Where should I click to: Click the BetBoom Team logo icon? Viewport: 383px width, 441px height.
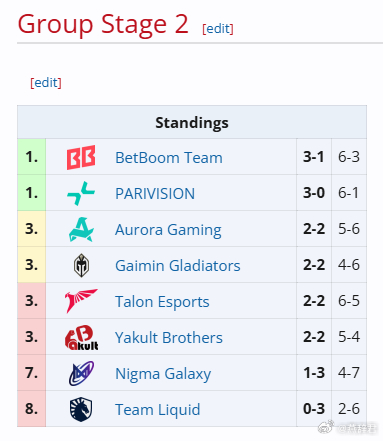[81, 157]
